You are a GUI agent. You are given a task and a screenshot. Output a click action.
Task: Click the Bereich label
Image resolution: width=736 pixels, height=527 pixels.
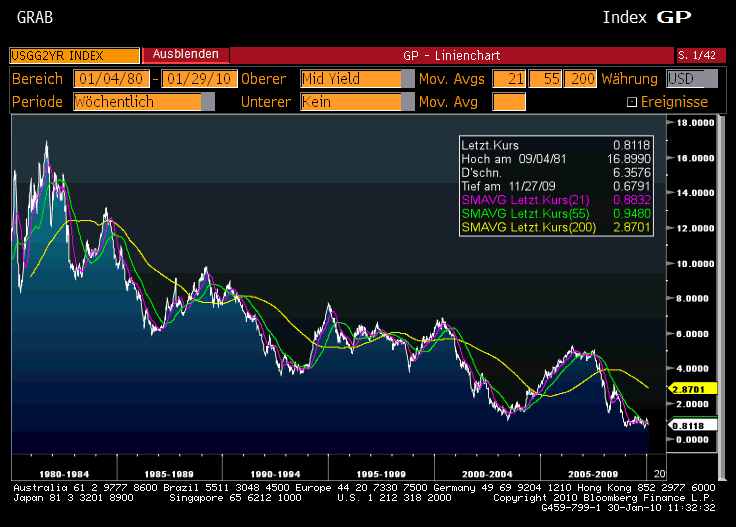click(38, 79)
